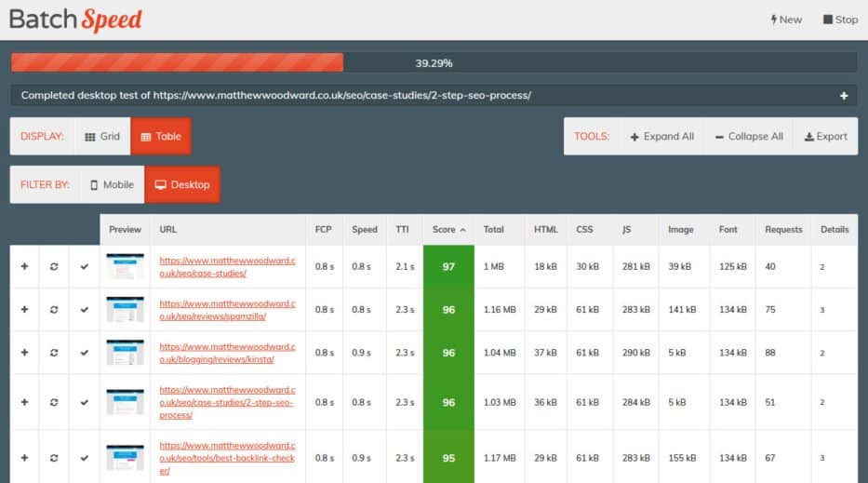Screen dimensions: 868x483
Task: Sort table by Score column
Action: [448, 229]
